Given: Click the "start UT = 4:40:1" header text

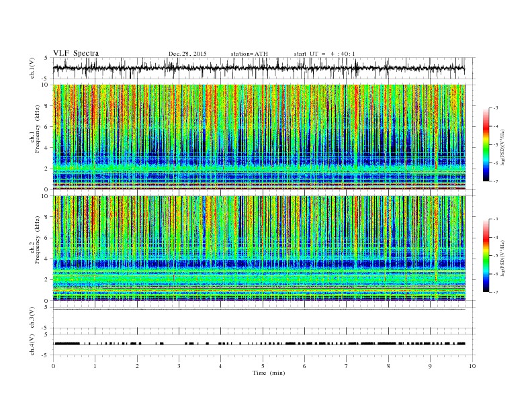Looking at the screenshot, I should click(x=324, y=54).
